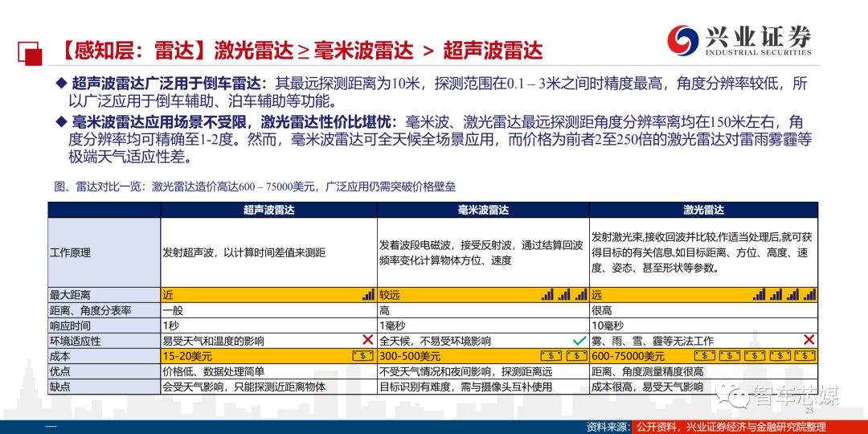Click the 资料来源 source footer text
The image size is (868, 434).
(608, 427)
